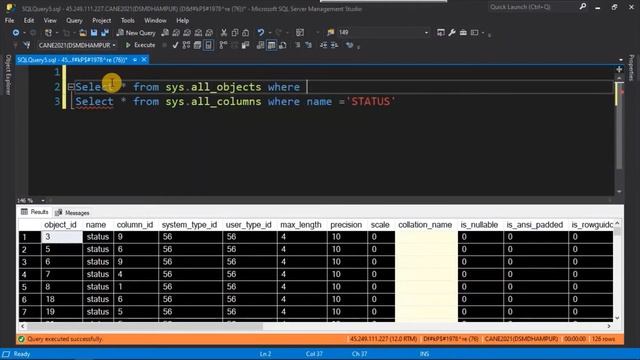Open the Edit menu
Image resolution: width=640 pixels, height=360 pixels.
(x=29, y=20)
